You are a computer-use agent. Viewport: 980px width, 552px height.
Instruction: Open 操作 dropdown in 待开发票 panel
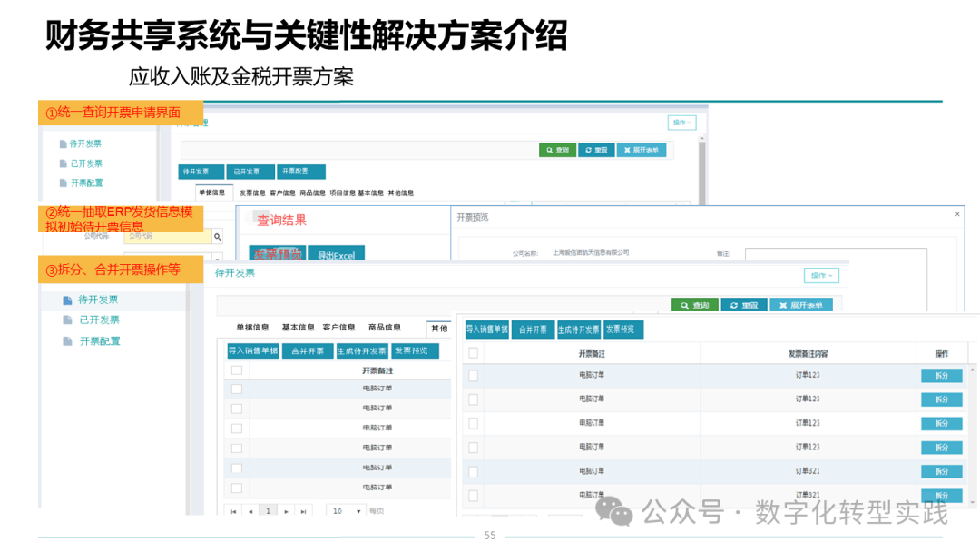tap(821, 276)
